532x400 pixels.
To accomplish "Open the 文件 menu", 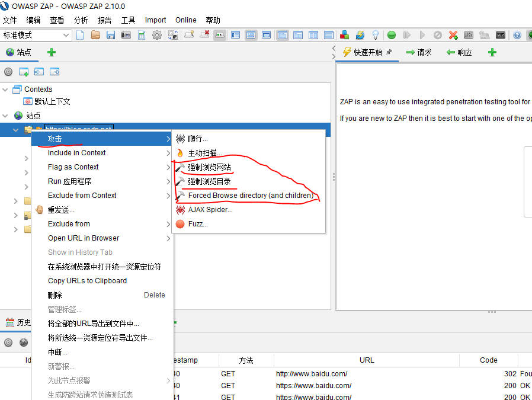I will [10, 20].
